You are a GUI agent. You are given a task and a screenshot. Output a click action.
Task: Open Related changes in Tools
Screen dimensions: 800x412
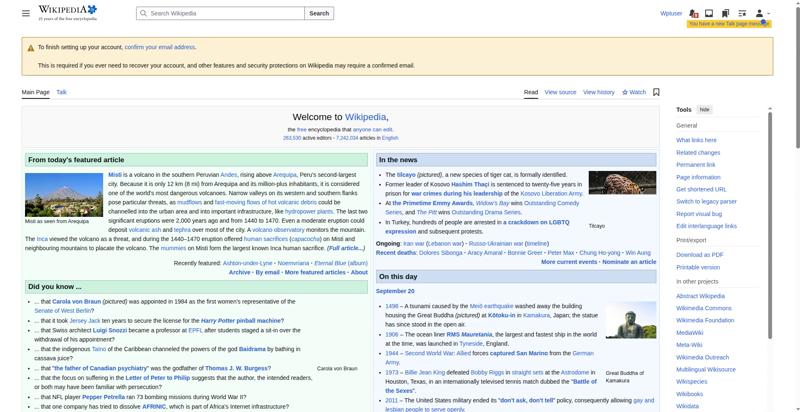pos(698,152)
